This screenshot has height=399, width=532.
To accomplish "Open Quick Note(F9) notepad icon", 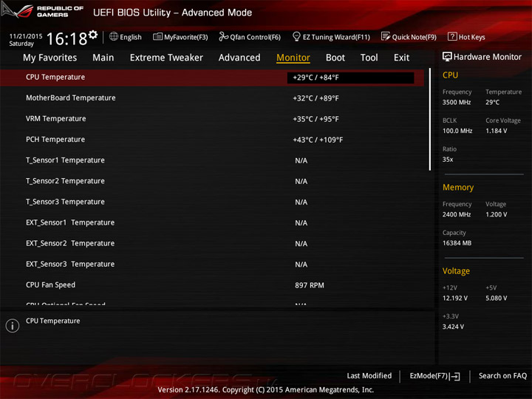I will point(386,36).
